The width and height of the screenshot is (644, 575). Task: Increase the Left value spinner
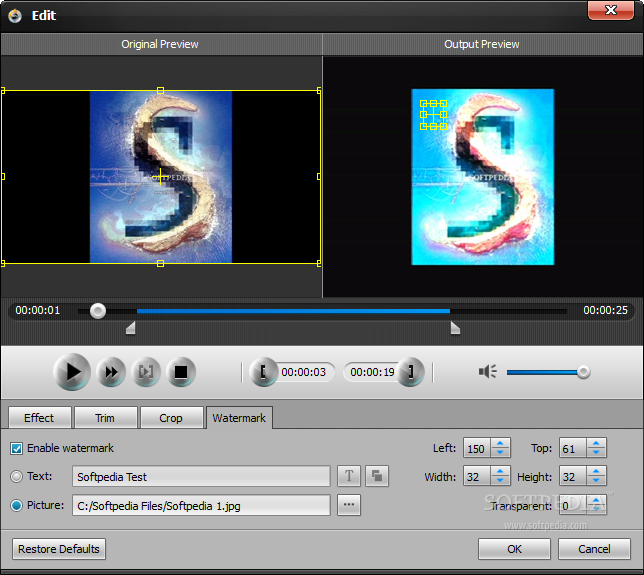click(500, 443)
